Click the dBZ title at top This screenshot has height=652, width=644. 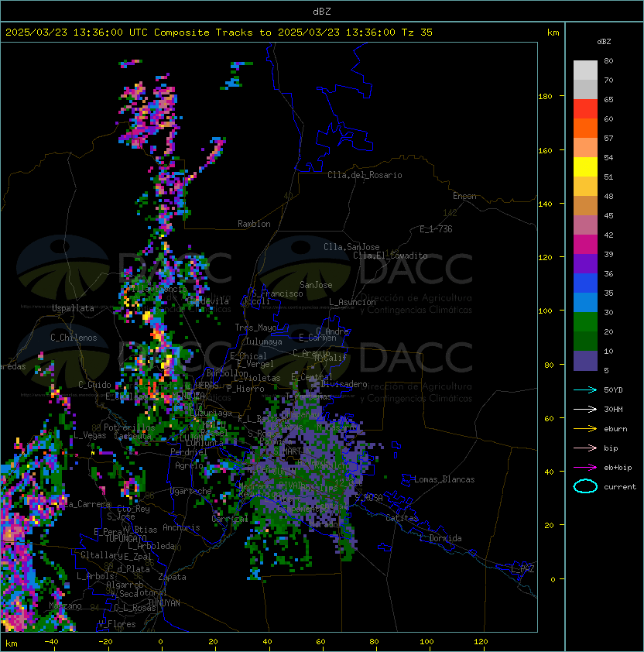pyautogui.click(x=322, y=11)
